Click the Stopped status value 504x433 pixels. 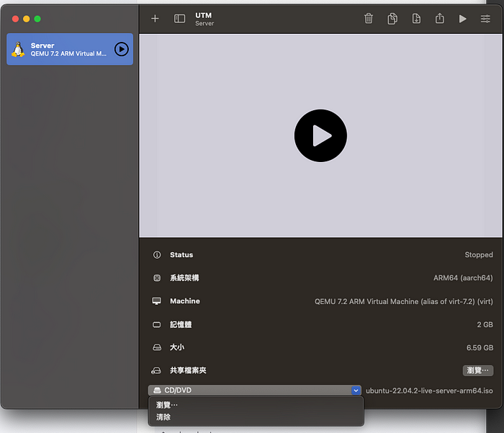coord(479,255)
